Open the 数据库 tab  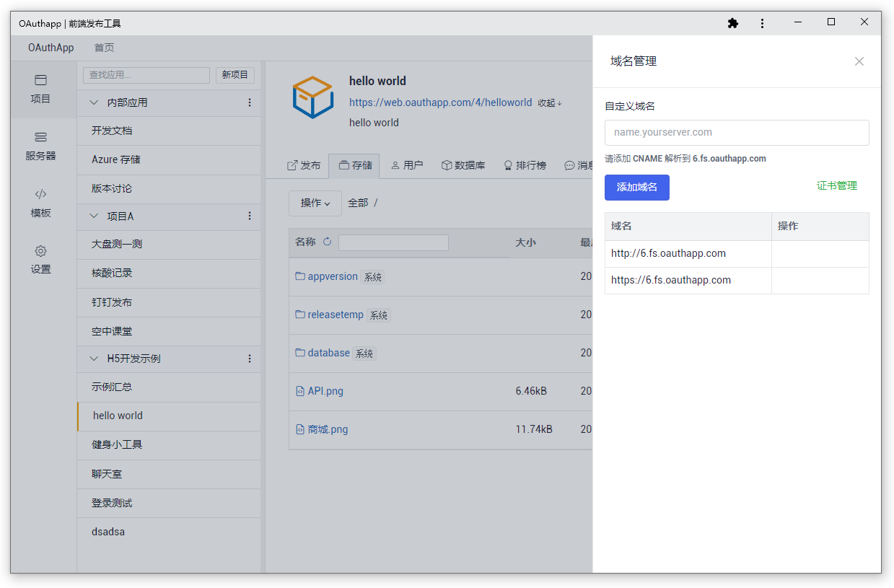463,165
